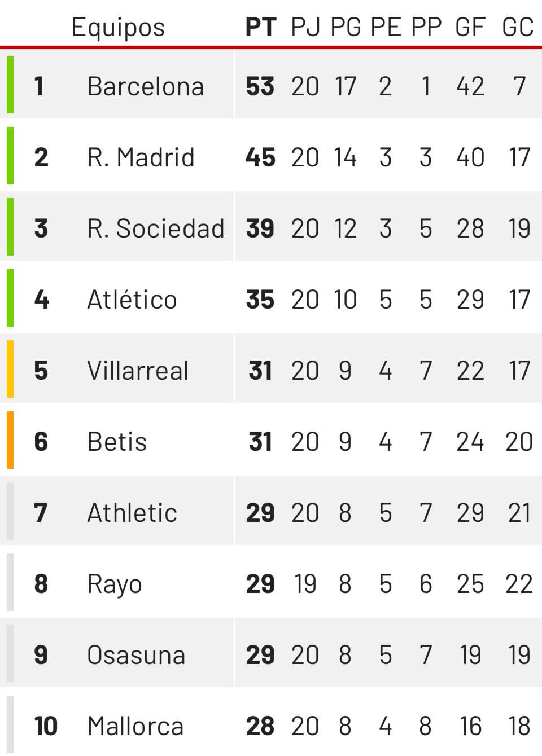Select the PE column header
The image size is (542, 756).
386,27
